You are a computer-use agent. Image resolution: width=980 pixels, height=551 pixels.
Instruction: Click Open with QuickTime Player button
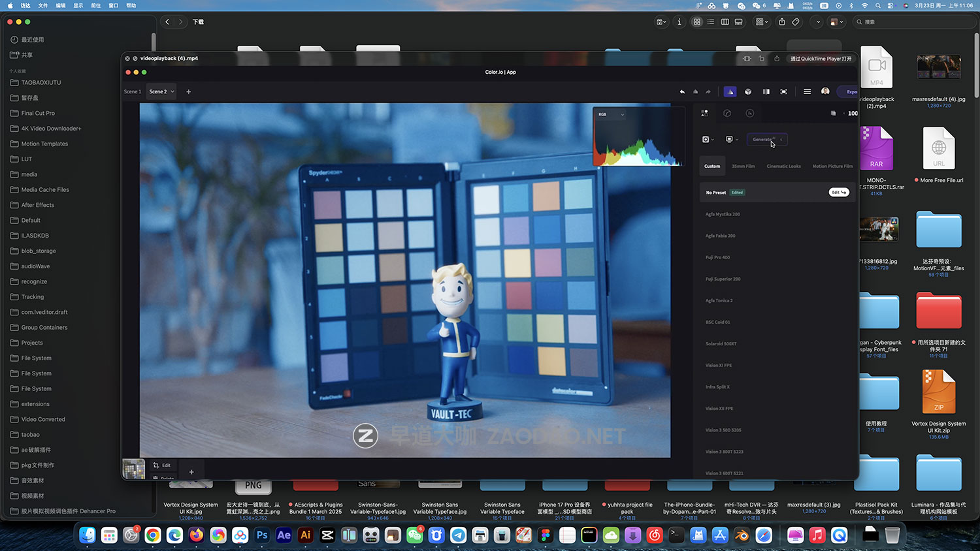pyautogui.click(x=821, y=58)
